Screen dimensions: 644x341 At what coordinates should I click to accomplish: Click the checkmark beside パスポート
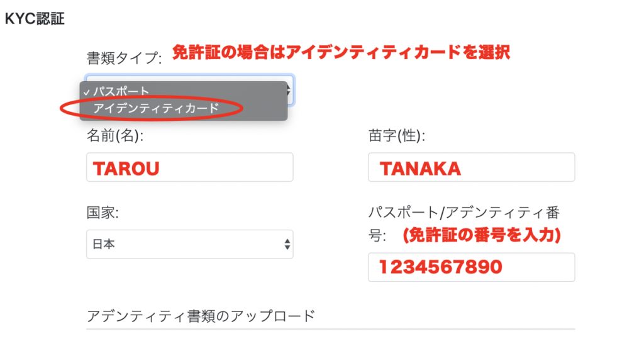[x=86, y=92]
